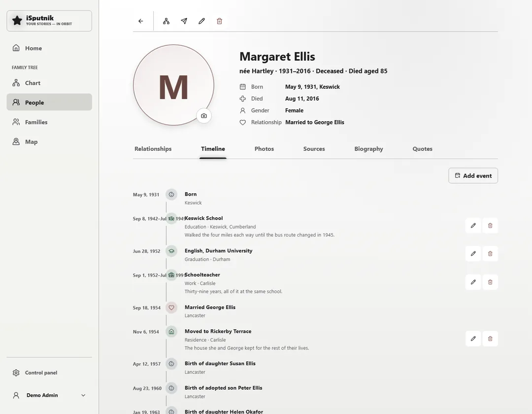Viewport: 532px width, 414px height.
Task: Edit the Moved to Rickerby Terrace event
Action: click(473, 339)
